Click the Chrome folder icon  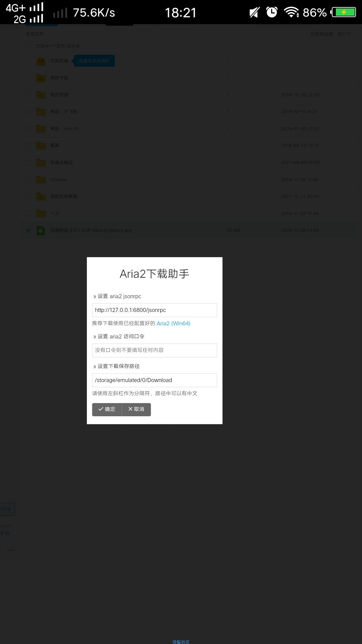point(41,179)
